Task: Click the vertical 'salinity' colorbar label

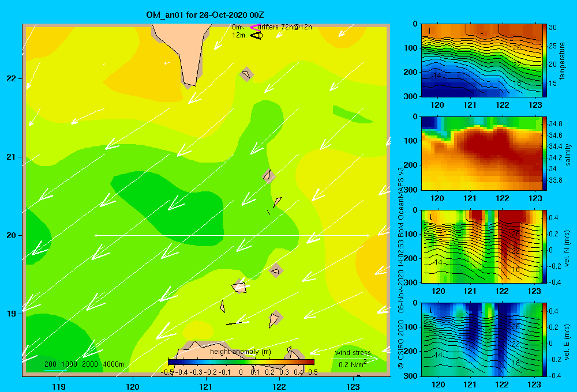Action: 568,154
